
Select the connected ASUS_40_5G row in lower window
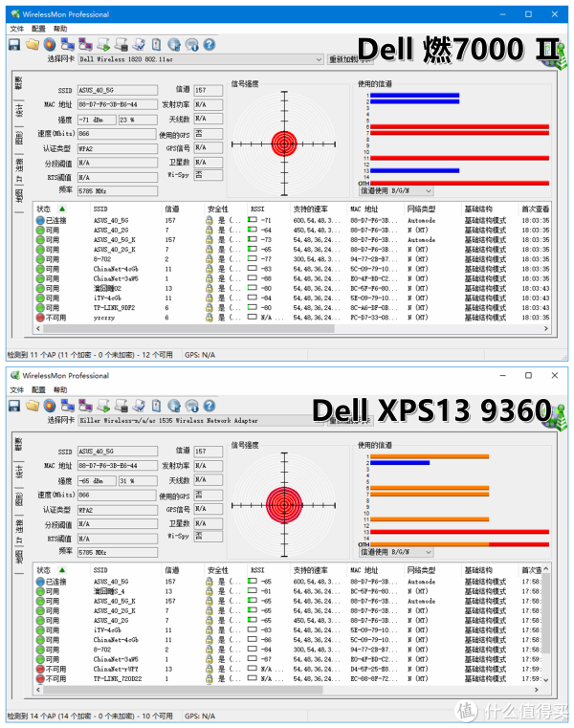click(x=288, y=582)
